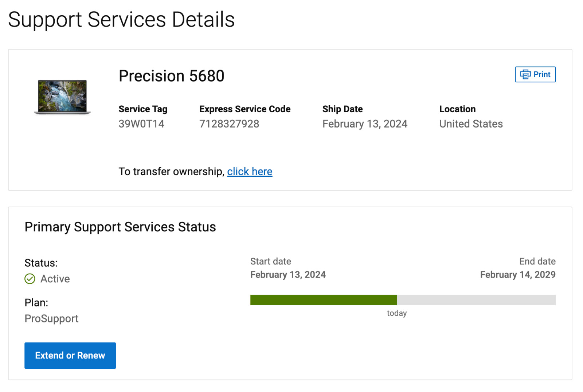Click the Status: label

(x=41, y=263)
